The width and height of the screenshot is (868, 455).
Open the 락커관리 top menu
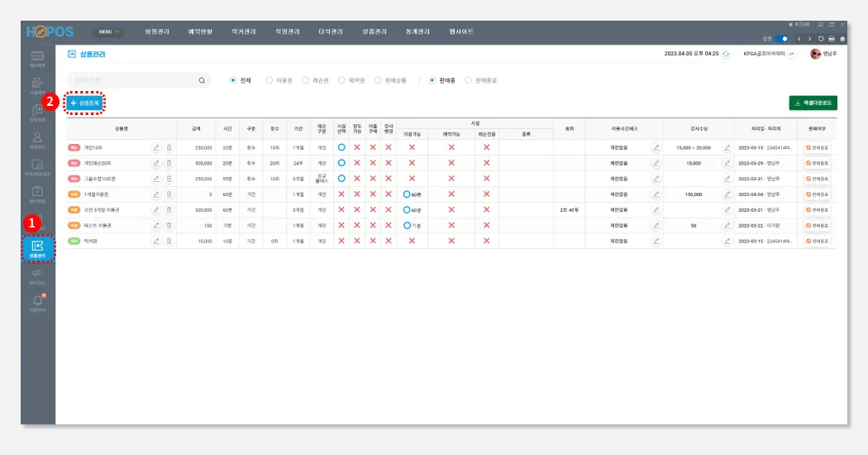tap(244, 31)
